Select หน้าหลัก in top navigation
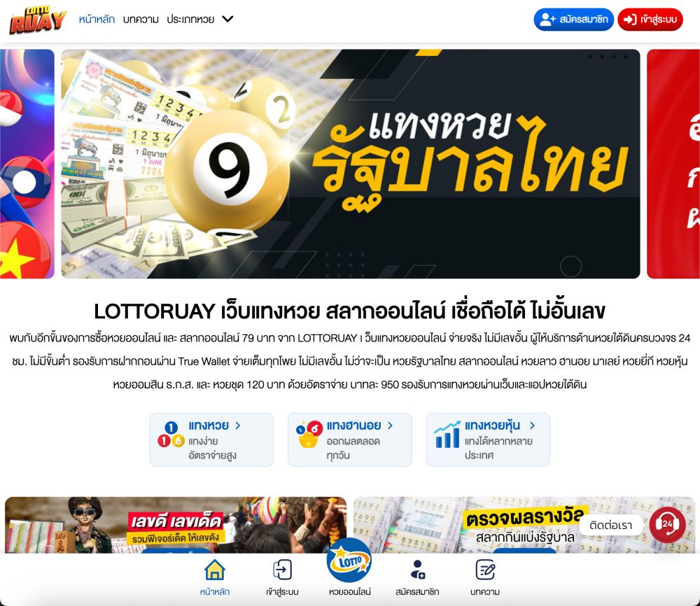 pos(97,19)
